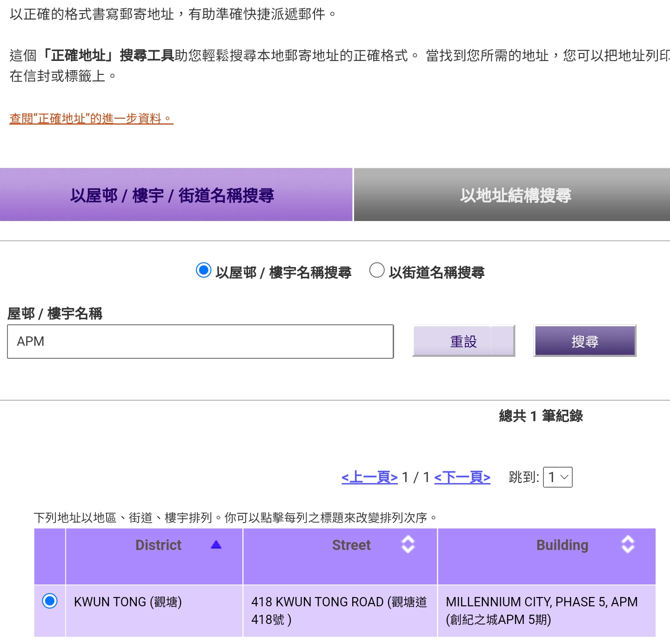Open the 查閱"正確地址"的進一步資料 link

tap(91, 118)
